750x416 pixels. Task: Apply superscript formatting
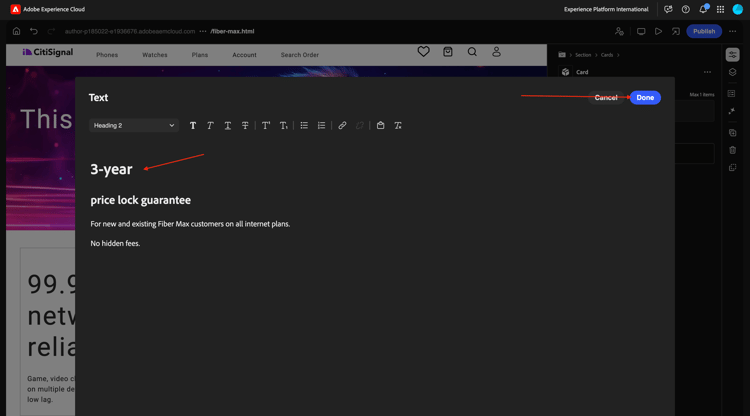click(266, 125)
